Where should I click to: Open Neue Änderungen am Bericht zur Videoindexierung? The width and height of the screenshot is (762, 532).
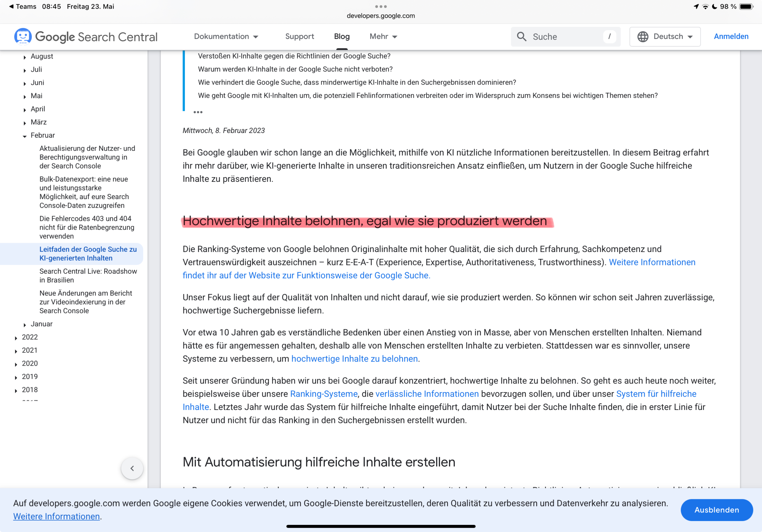pos(86,302)
